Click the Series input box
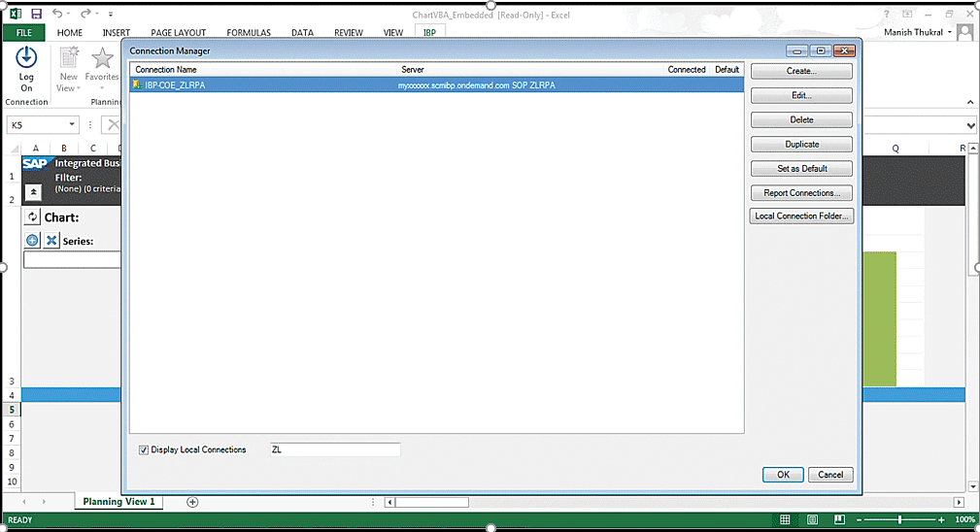 tap(72, 260)
